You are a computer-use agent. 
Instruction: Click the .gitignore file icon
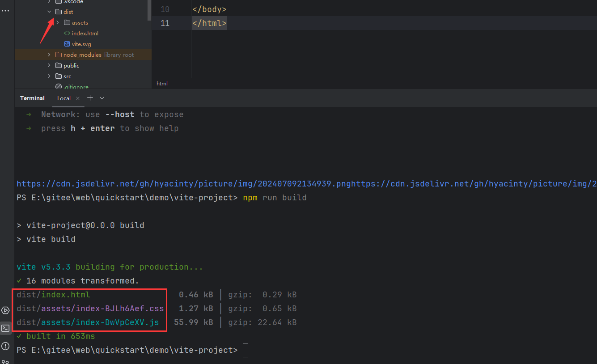coord(59,87)
